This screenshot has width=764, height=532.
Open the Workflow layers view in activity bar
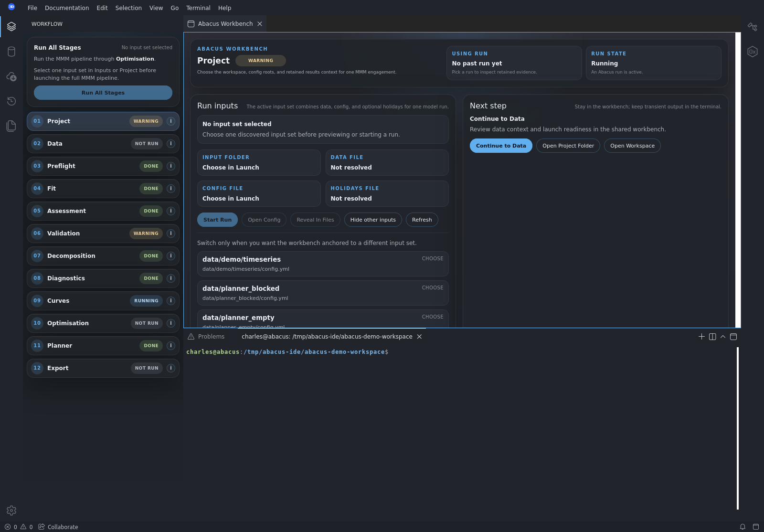[11, 26]
